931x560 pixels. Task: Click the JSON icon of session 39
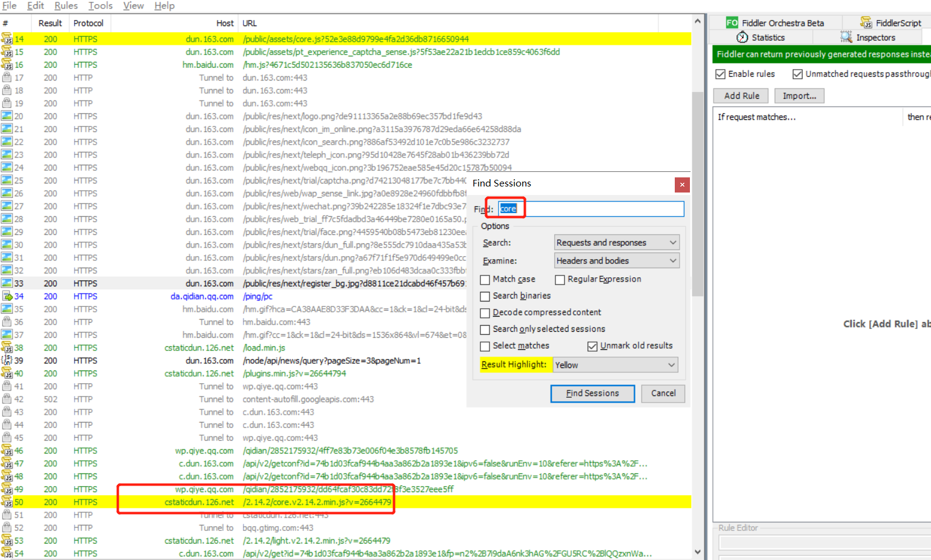(7, 361)
